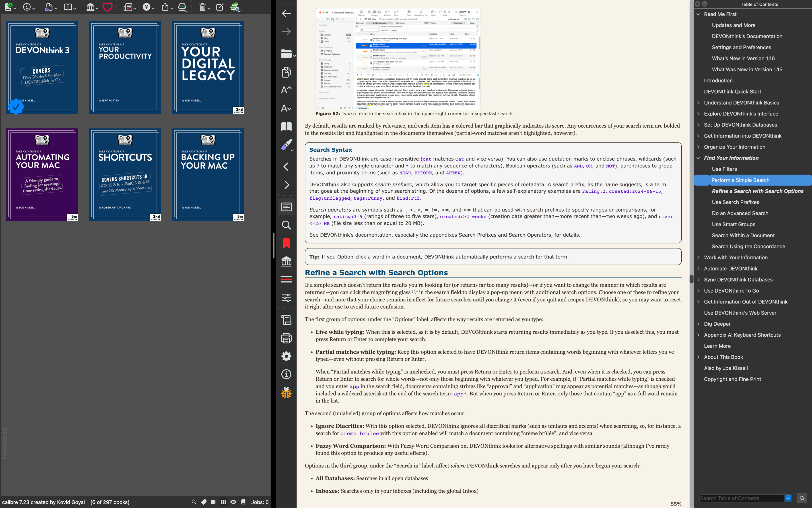
Task: Click the circled-i info icon in viewer sidebar
Action: 286,374
